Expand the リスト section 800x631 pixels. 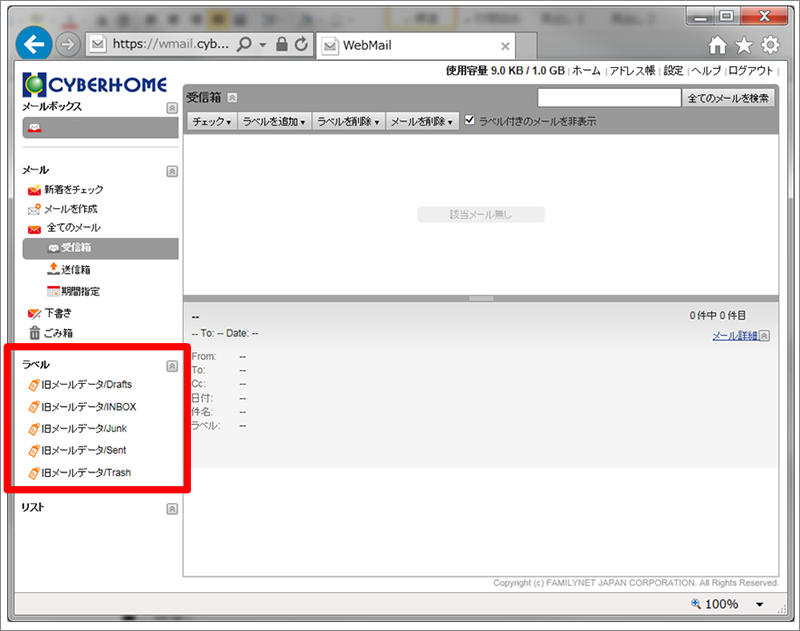click(x=172, y=509)
